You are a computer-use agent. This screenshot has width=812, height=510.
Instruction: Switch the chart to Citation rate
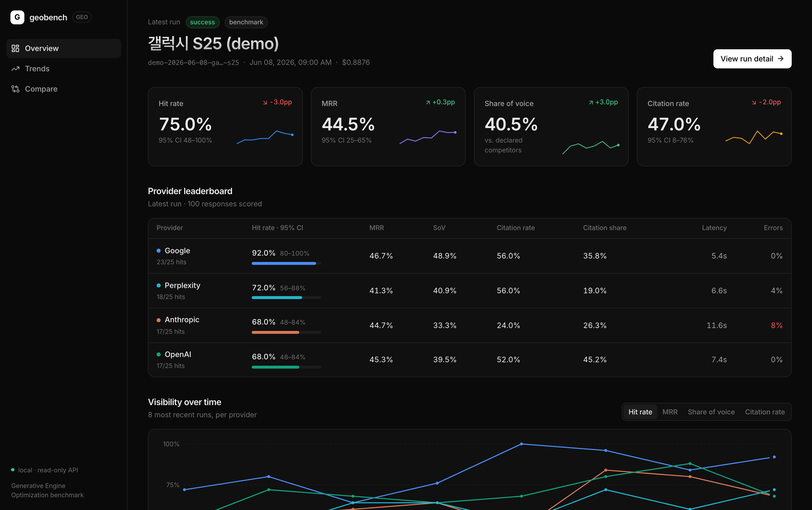[x=765, y=412]
